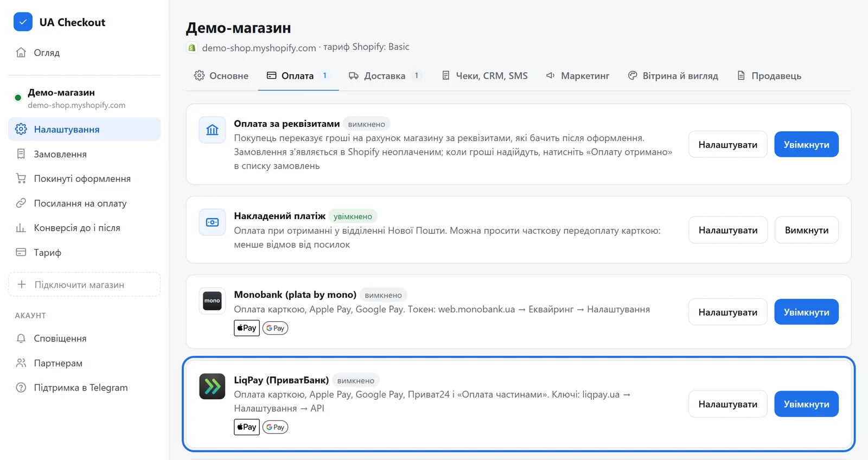Click the Apple Pay badge under Monobank
The image size is (868, 460).
click(247, 328)
